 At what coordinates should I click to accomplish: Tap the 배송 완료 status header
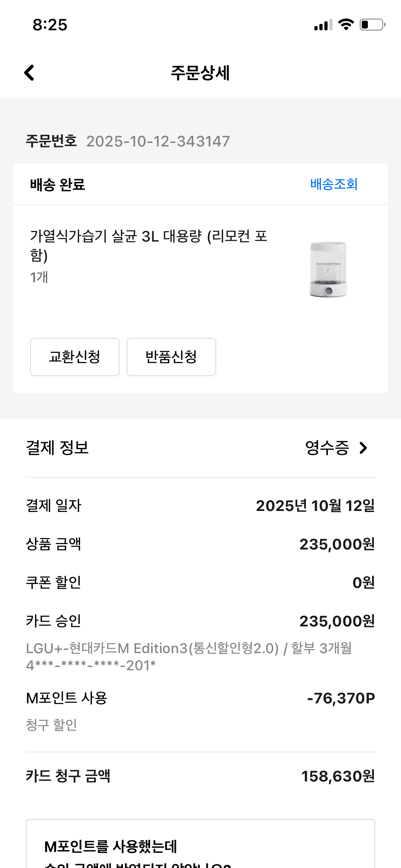click(x=58, y=185)
